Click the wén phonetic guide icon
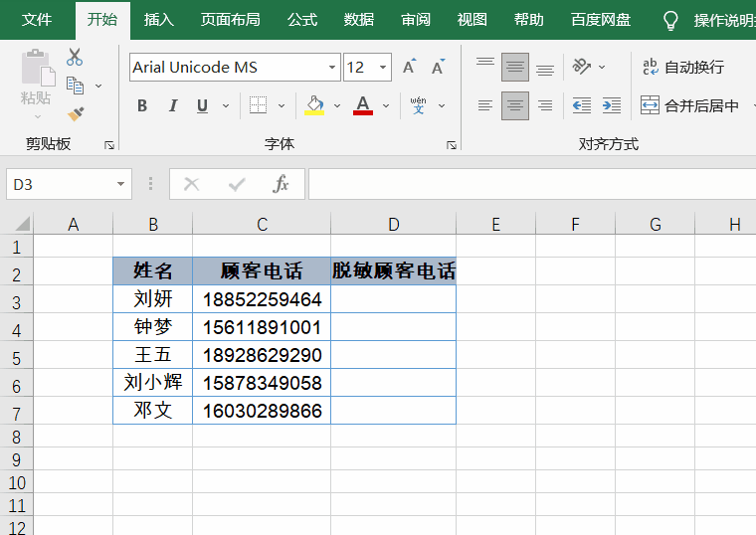The image size is (756, 535). 418,105
